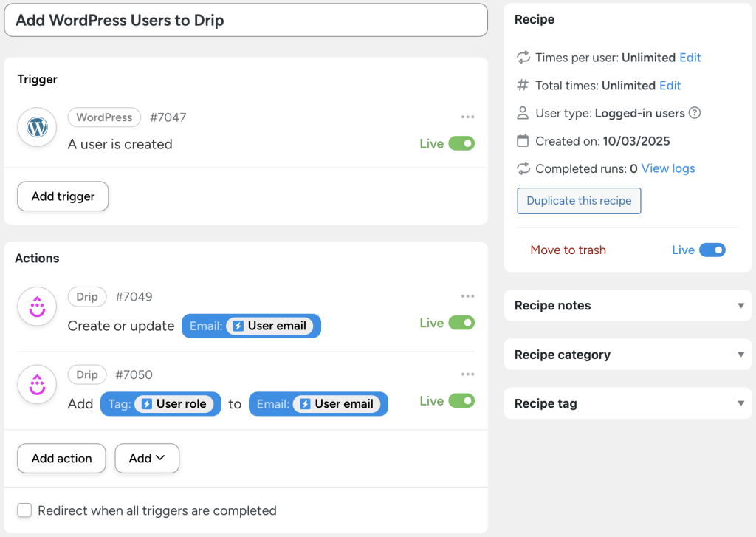Click the WordPress integration icon on the trigger

tap(37, 127)
